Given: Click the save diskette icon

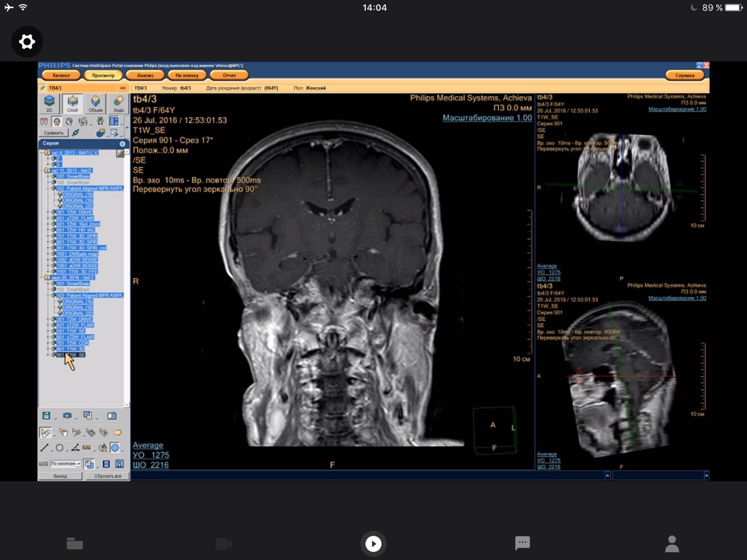Looking at the screenshot, I should (x=46, y=415).
